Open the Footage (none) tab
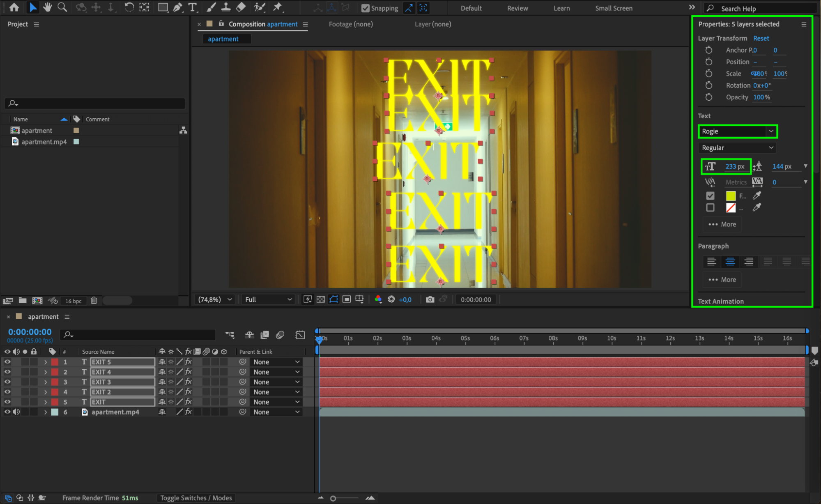This screenshot has width=821, height=504. pyautogui.click(x=350, y=24)
